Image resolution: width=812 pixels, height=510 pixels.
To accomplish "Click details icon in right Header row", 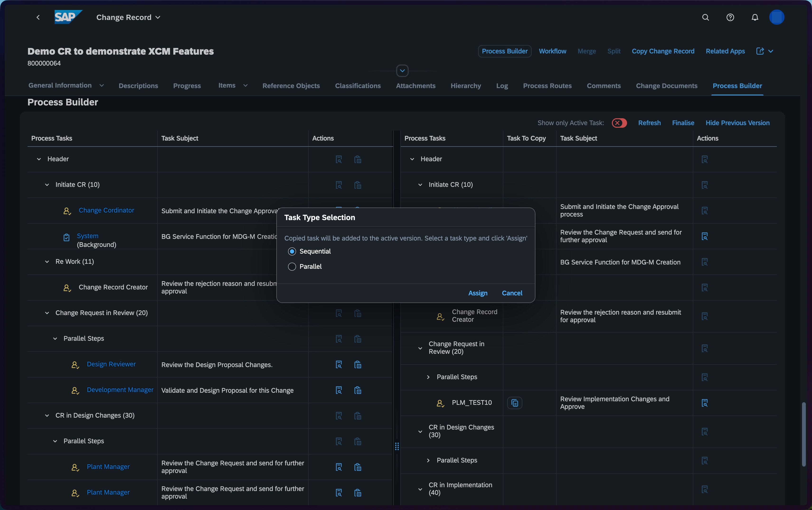I will click(704, 159).
